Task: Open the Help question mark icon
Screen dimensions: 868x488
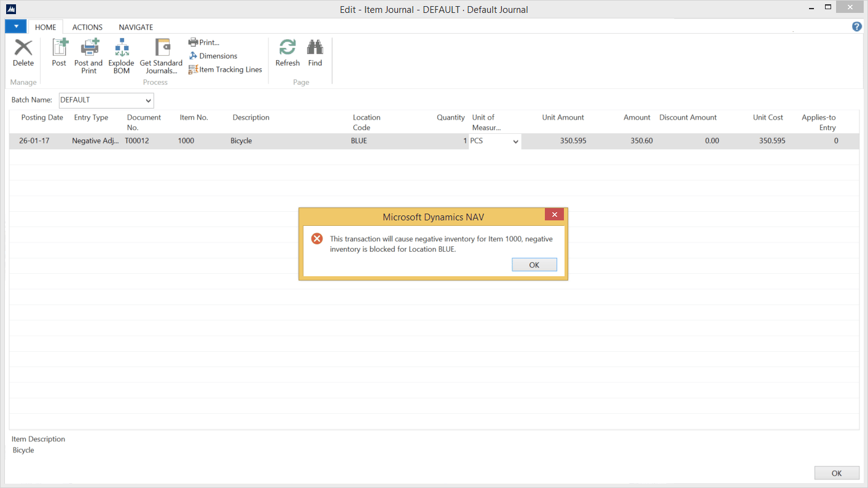Action: [857, 27]
